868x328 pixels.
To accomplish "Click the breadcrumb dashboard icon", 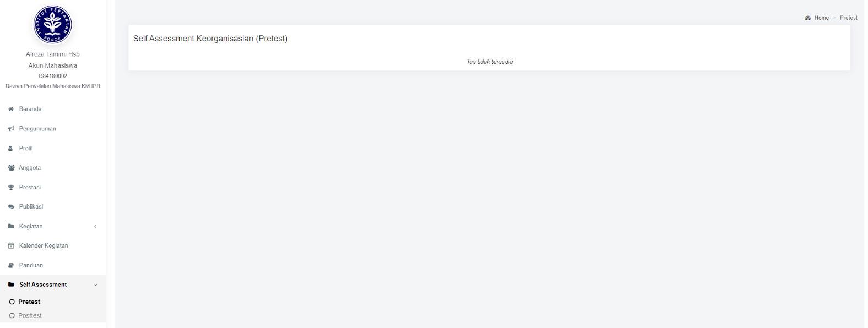I will [807, 18].
